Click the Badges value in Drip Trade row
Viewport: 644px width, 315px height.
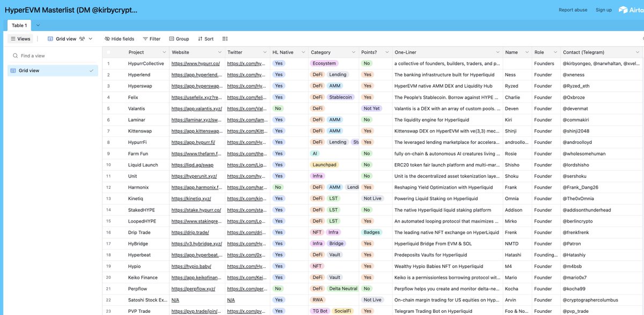(371, 232)
